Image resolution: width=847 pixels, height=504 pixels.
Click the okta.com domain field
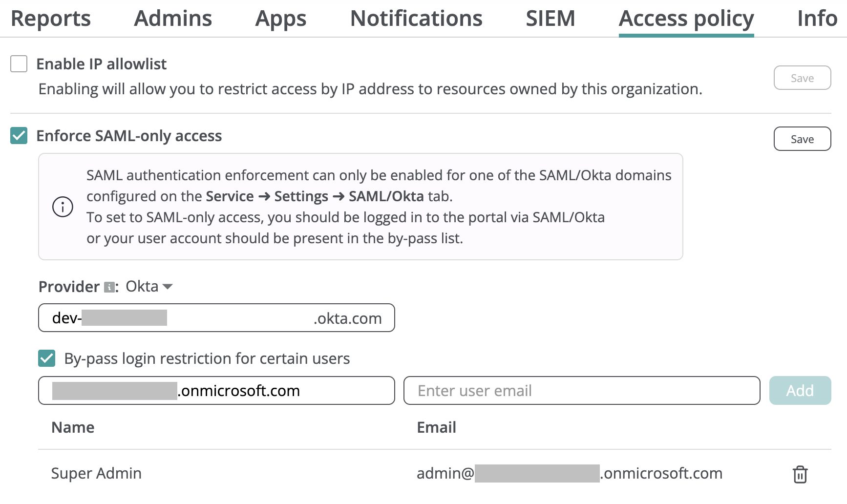click(216, 318)
